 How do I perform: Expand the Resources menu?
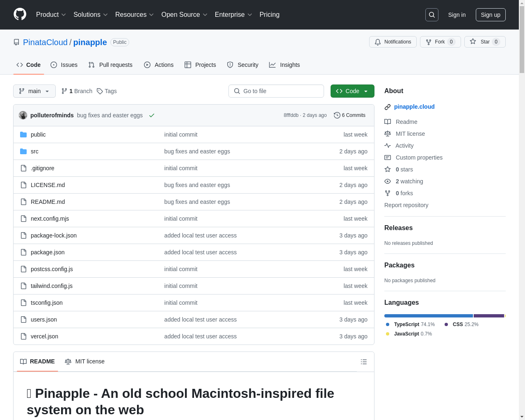135,15
